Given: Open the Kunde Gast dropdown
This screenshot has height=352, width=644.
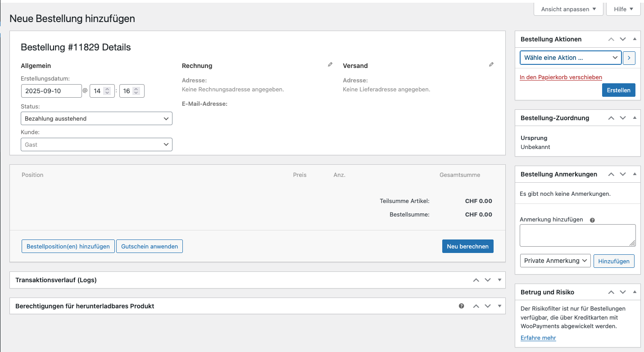Looking at the screenshot, I should (96, 144).
